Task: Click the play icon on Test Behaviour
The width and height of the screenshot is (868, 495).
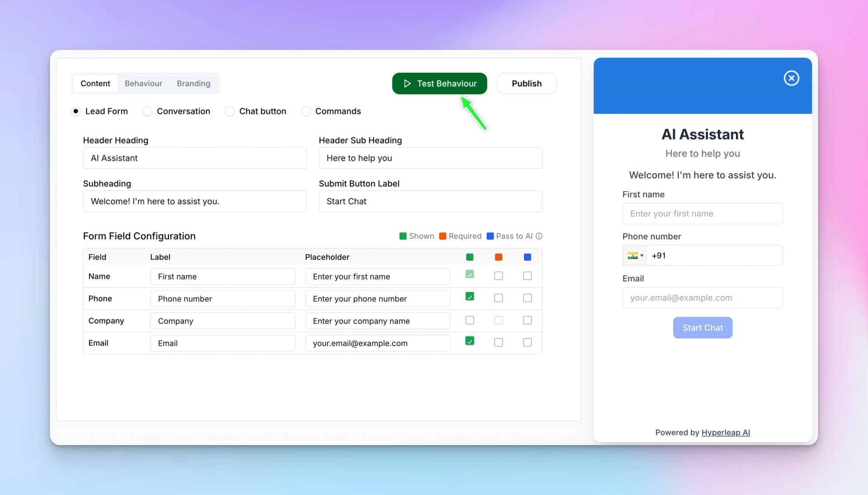Action: click(x=407, y=83)
